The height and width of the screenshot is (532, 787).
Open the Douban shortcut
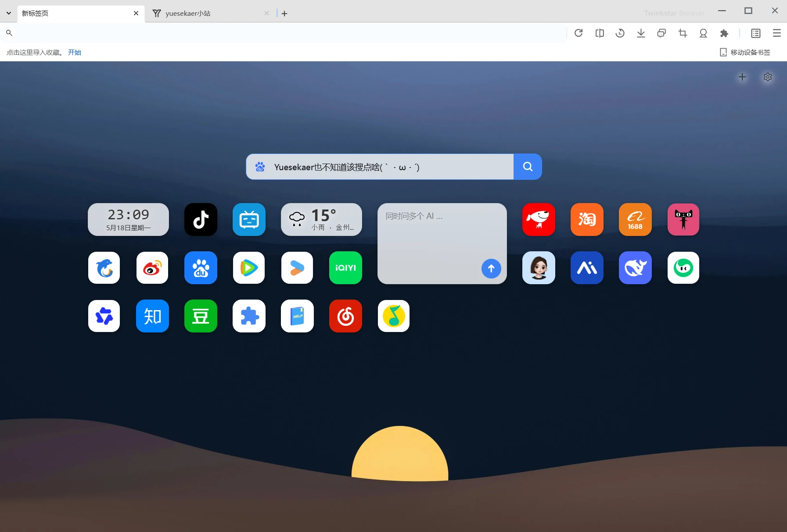[x=201, y=316]
